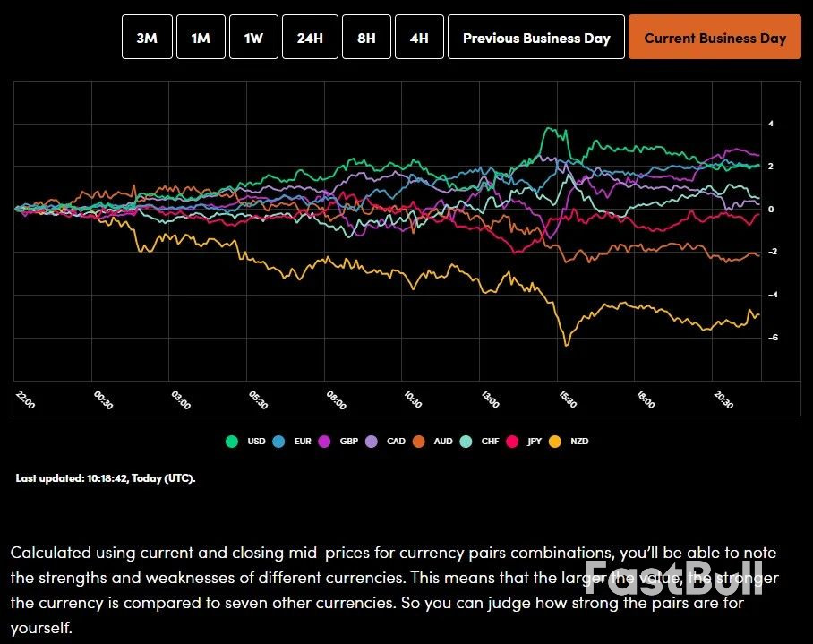Image resolution: width=813 pixels, height=644 pixels.
Task: Click the 4H button
Action: click(418, 37)
